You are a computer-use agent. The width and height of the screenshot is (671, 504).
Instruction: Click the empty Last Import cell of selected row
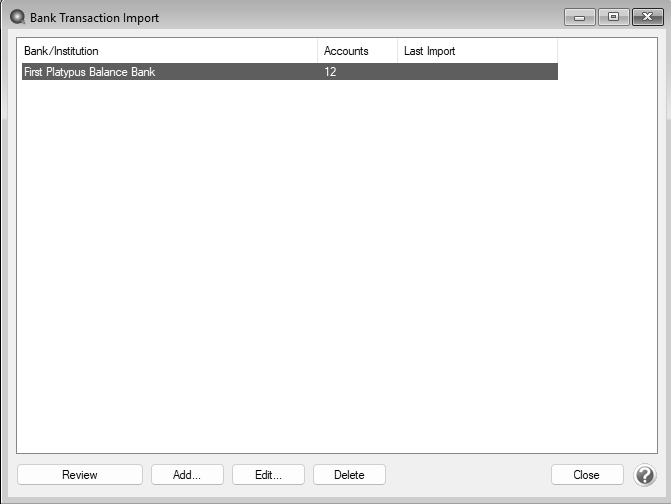pyautogui.click(x=476, y=72)
